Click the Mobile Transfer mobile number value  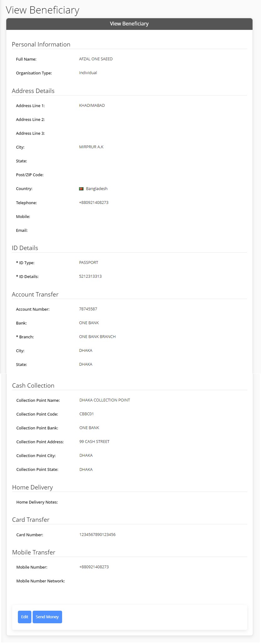(94, 567)
